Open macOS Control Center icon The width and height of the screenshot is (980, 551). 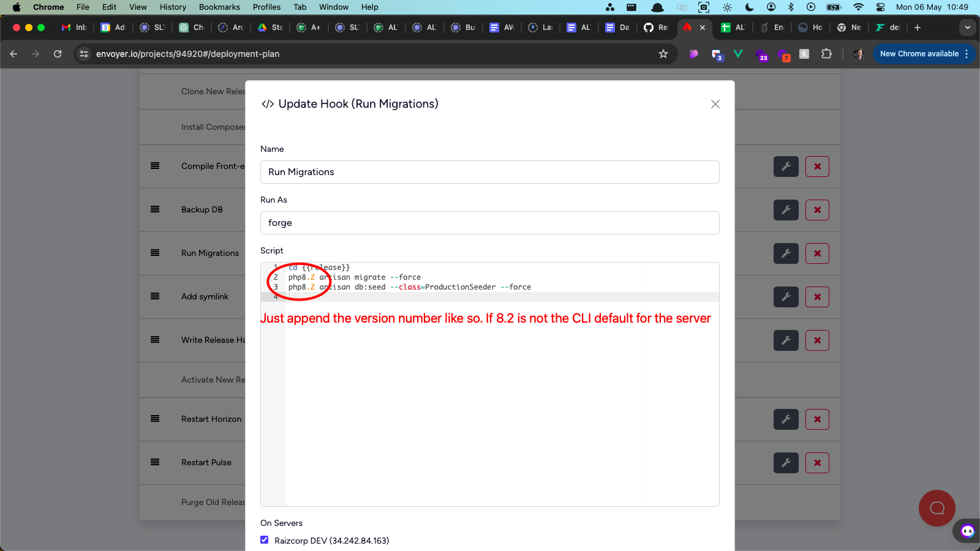click(x=880, y=7)
